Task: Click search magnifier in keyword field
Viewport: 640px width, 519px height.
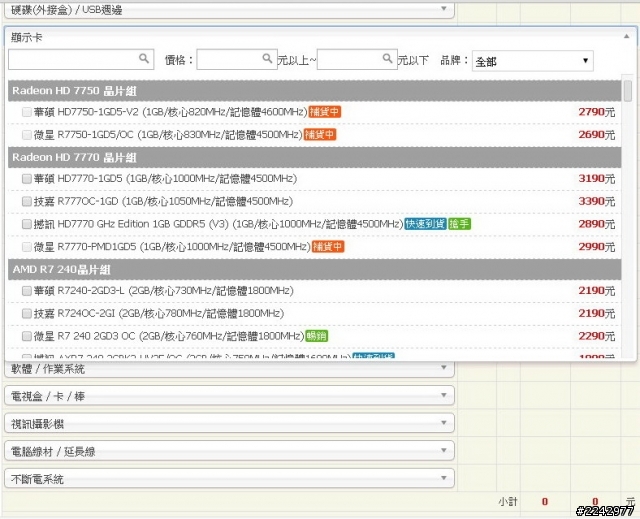Action: (x=144, y=58)
